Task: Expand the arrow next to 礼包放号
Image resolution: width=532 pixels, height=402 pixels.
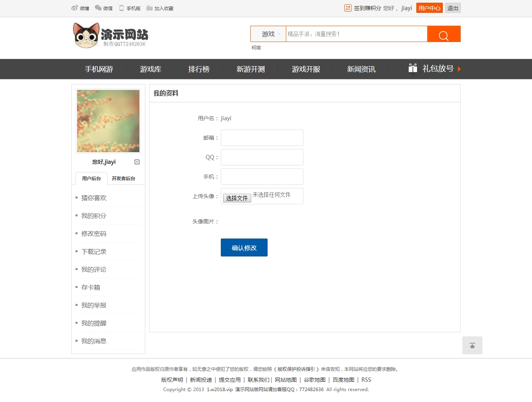Action: pyautogui.click(x=460, y=69)
